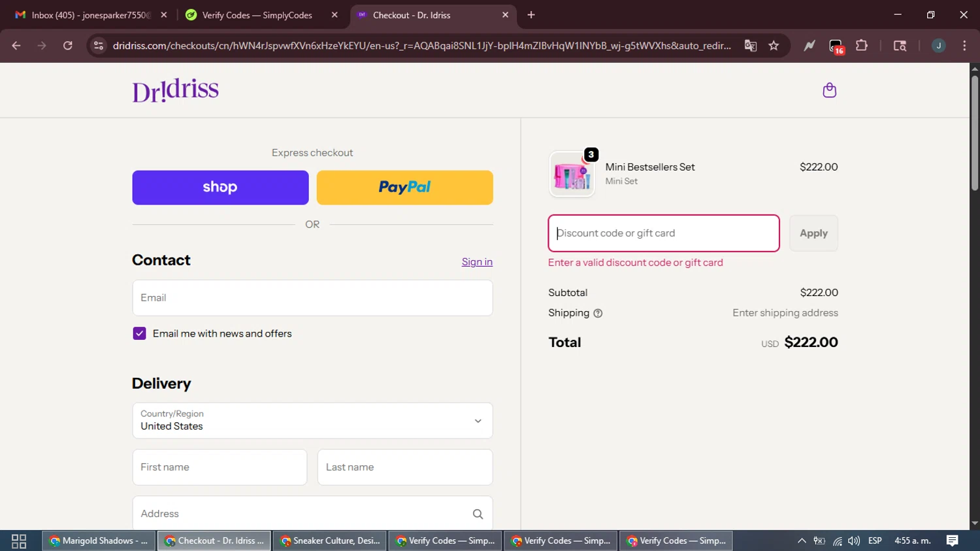Click the Dr. Idriss logo

[x=175, y=90]
